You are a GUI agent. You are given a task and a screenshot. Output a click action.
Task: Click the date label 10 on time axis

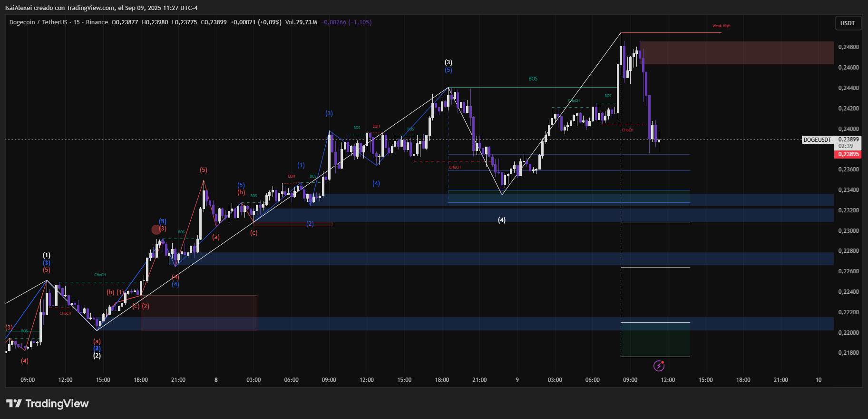pyautogui.click(x=818, y=380)
